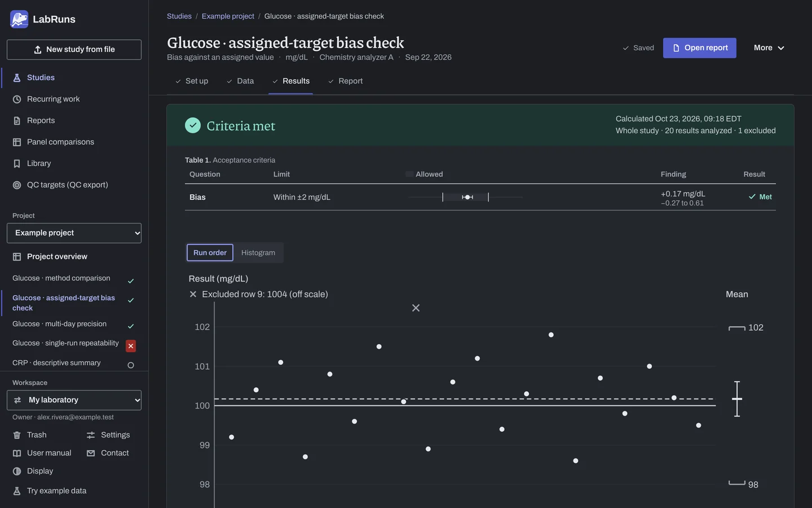Click Open report button

pos(700,48)
